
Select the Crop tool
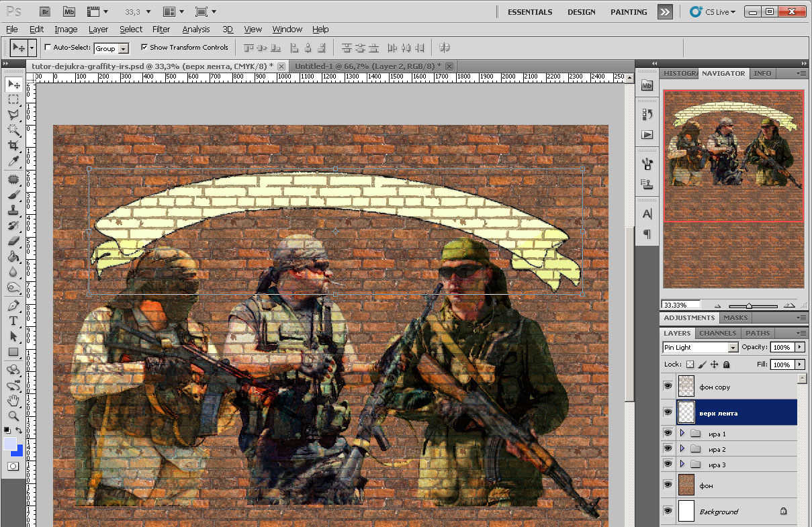click(13, 146)
